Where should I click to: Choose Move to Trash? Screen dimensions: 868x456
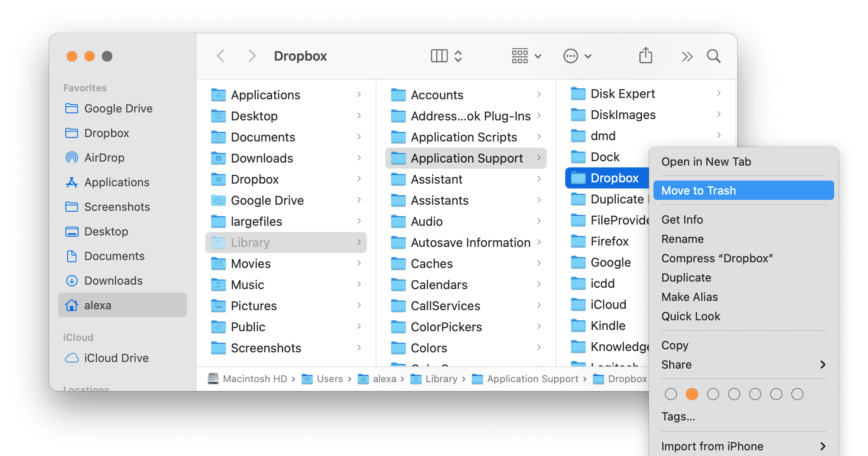pos(743,191)
